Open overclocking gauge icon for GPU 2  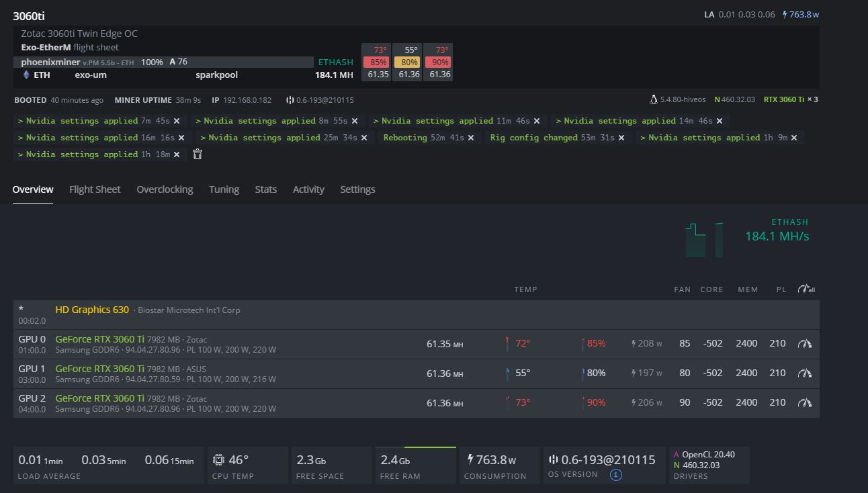pyautogui.click(x=804, y=403)
